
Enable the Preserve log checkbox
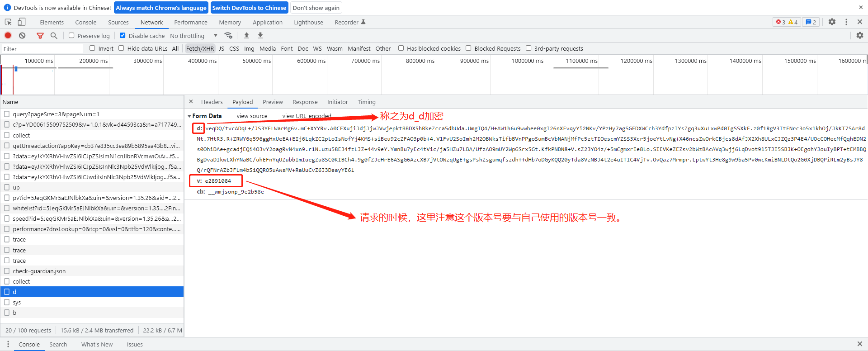tap(71, 36)
